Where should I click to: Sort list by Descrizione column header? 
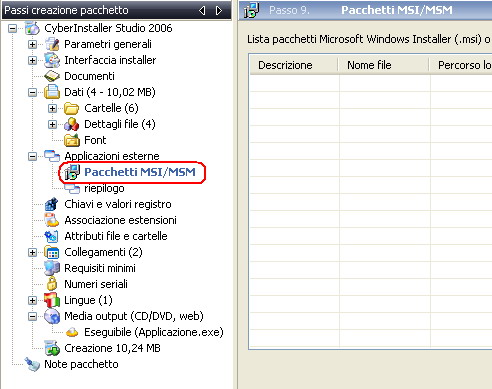click(294, 65)
